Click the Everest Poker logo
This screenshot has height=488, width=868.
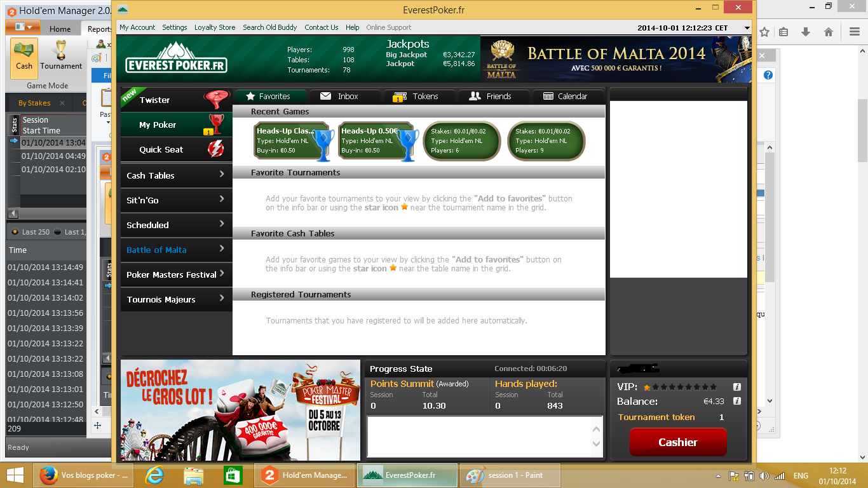(x=176, y=58)
